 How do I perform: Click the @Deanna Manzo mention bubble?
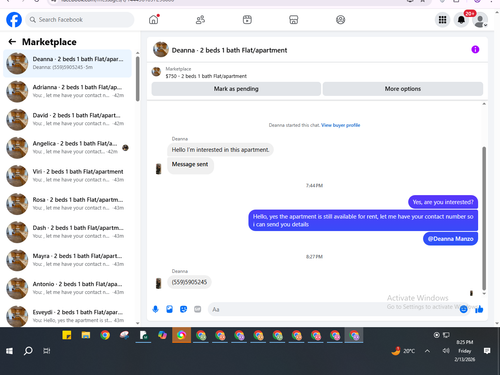(x=450, y=239)
